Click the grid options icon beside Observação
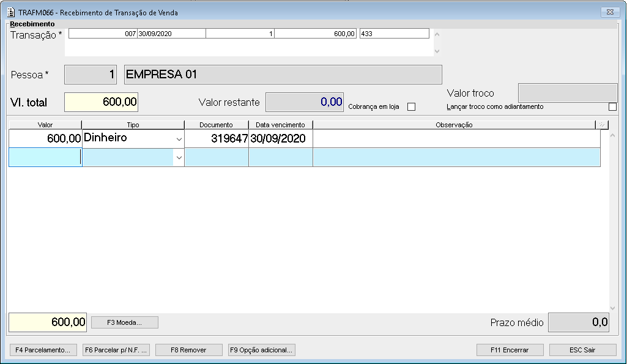 pos(602,125)
